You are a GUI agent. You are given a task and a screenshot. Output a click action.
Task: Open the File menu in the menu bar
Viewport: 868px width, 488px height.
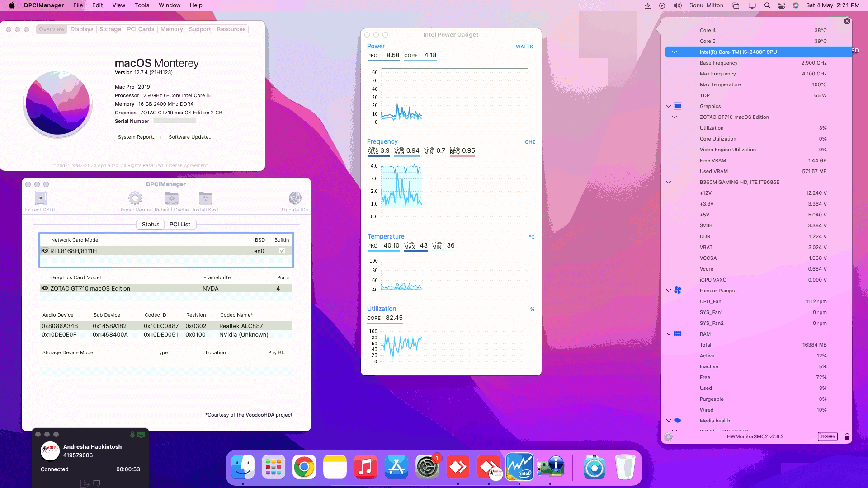pyautogui.click(x=78, y=5)
